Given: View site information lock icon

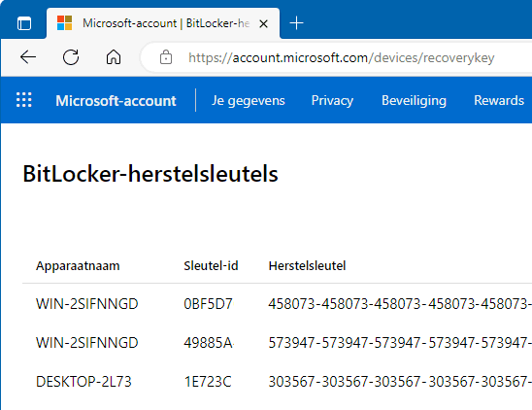Looking at the screenshot, I should coord(166,57).
